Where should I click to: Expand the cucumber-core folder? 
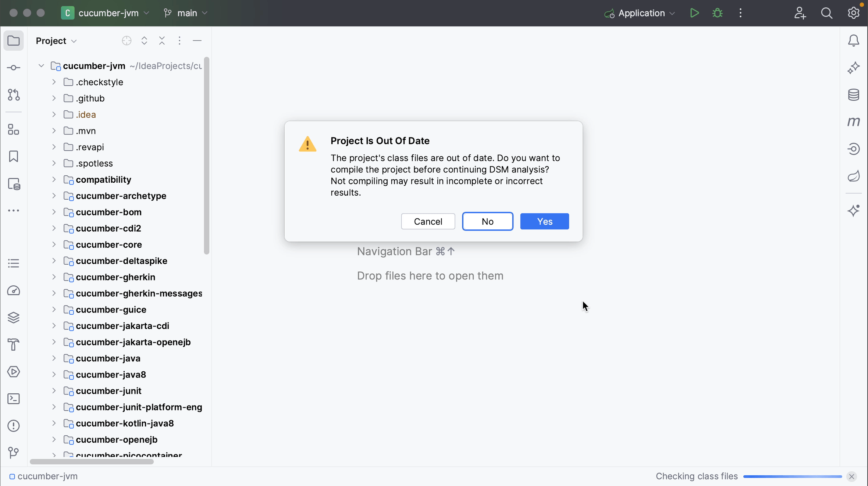[53, 244]
